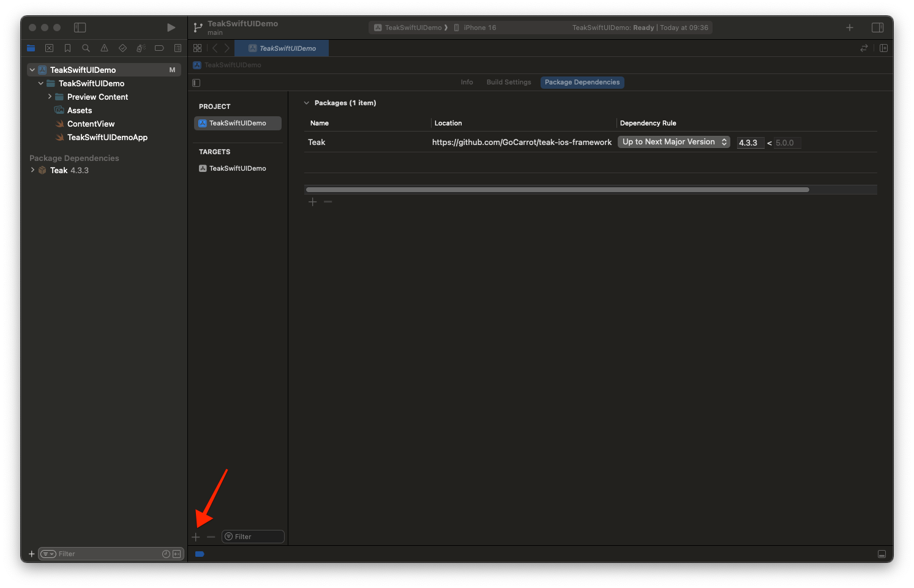Viewport: 914px width, 588px height.
Task: Switch to the Info tab
Action: (x=467, y=83)
